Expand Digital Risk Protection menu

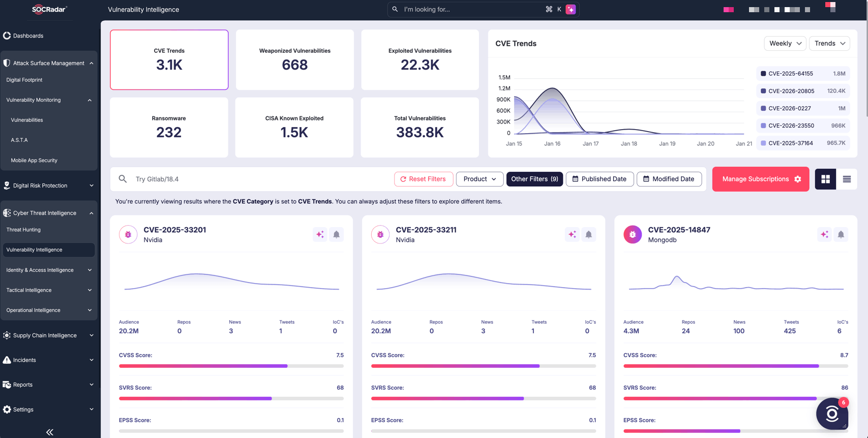[49, 185]
